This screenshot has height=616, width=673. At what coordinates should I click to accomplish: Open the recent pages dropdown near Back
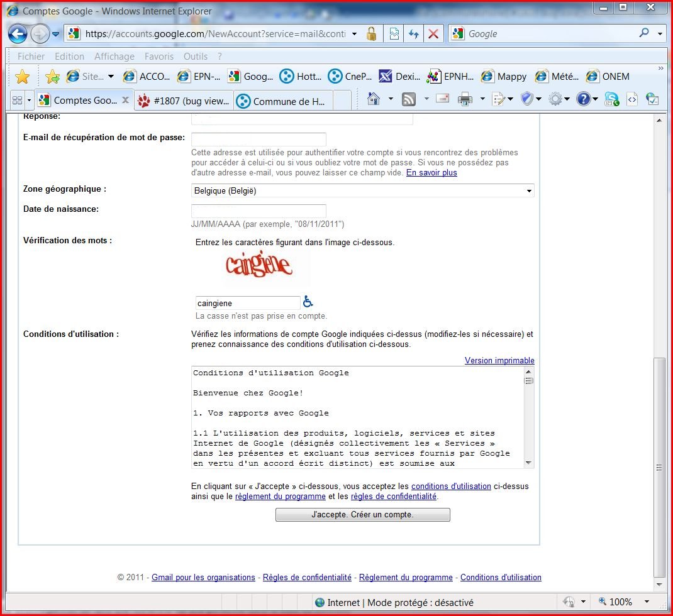56,34
